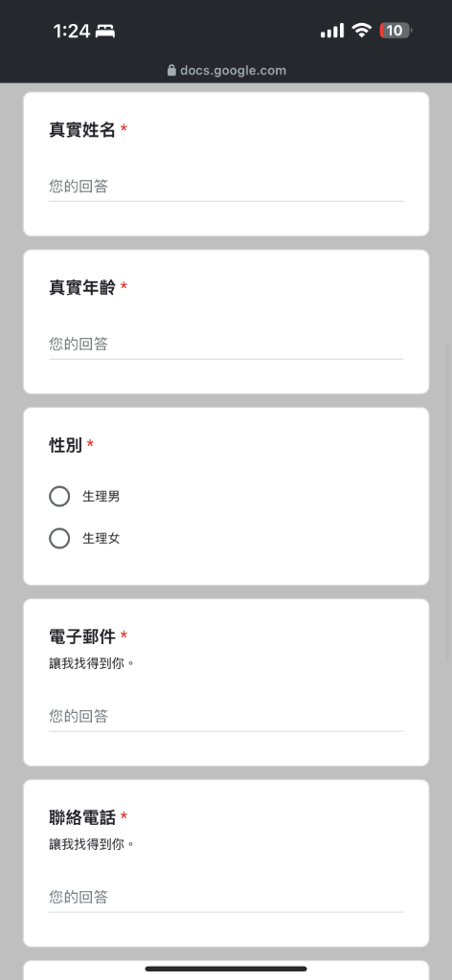
Task: Tap the 電子郵件 answer field
Action: [x=226, y=716]
